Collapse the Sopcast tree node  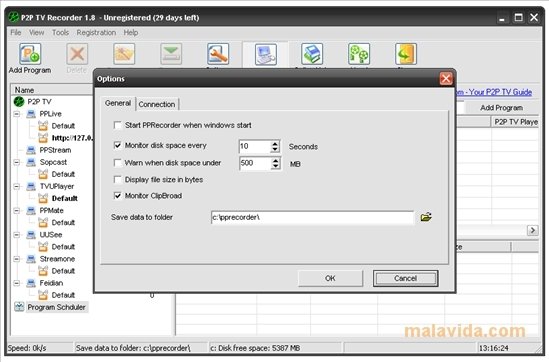pos(17,162)
